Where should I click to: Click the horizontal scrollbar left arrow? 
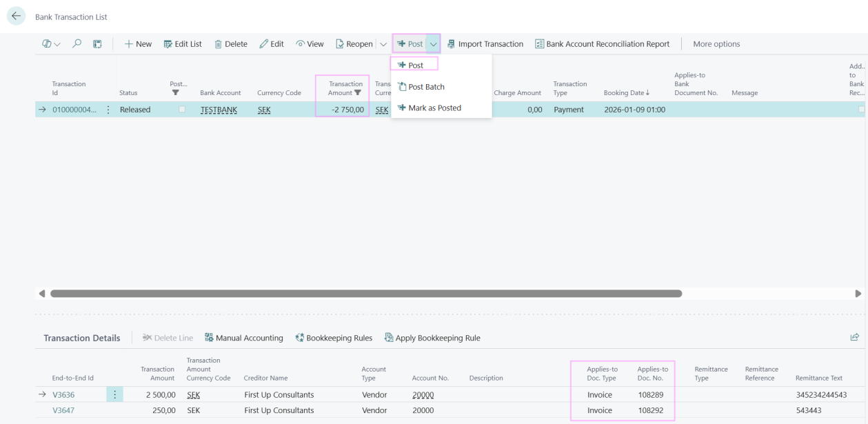(43, 293)
